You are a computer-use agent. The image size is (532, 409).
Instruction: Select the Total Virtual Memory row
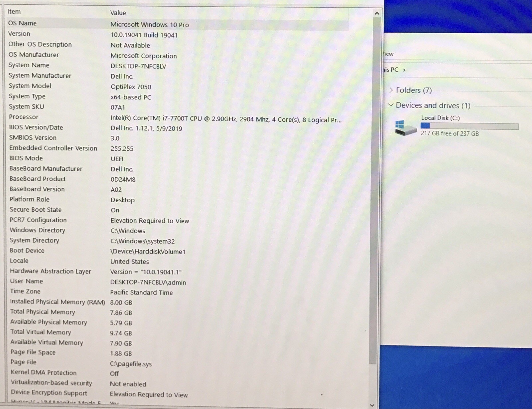[178, 332]
